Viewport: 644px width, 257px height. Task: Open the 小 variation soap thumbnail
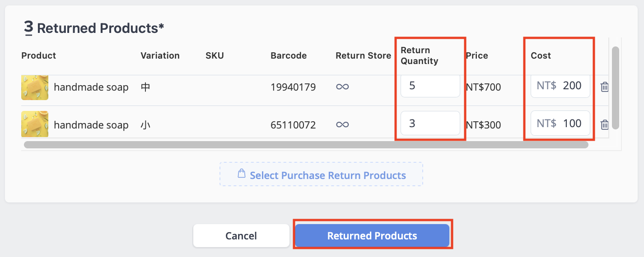click(x=35, y=124)
